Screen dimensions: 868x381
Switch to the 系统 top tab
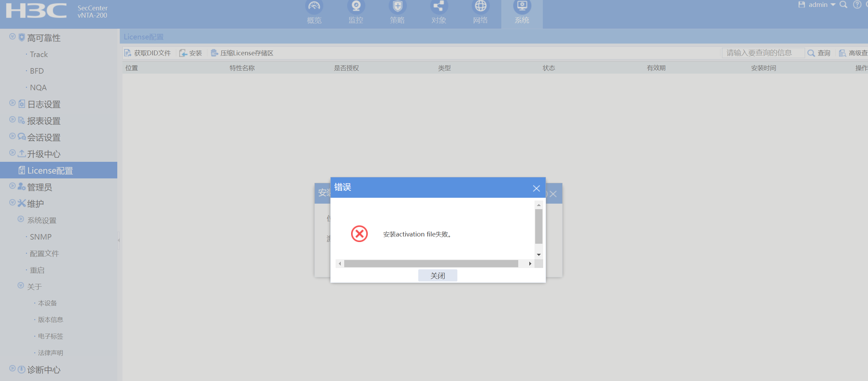[522, 13]
